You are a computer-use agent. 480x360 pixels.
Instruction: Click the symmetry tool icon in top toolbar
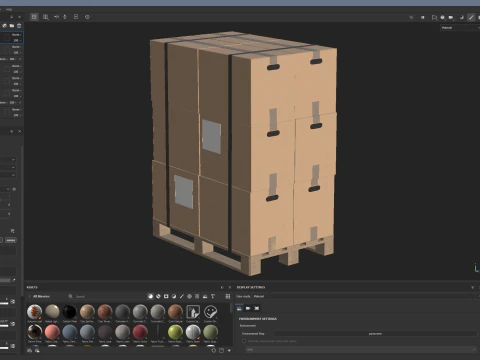coord(56,17)
